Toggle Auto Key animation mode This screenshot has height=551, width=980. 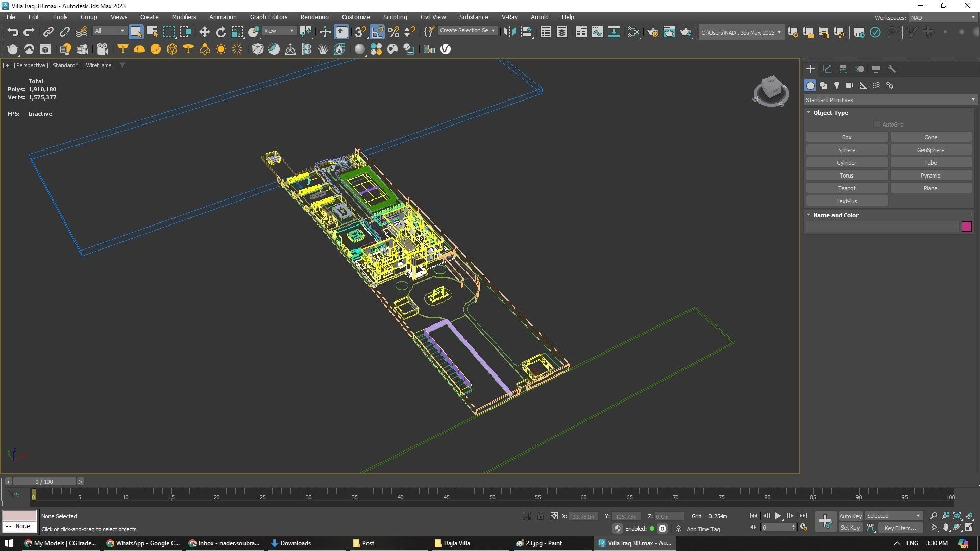pyautogui.click(x=850, y=516)
